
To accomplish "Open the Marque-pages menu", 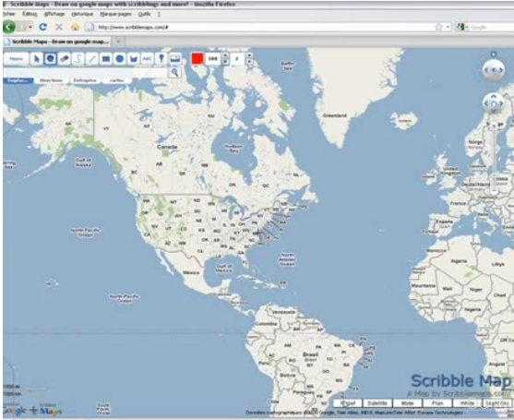I will (x=115, y=14).
